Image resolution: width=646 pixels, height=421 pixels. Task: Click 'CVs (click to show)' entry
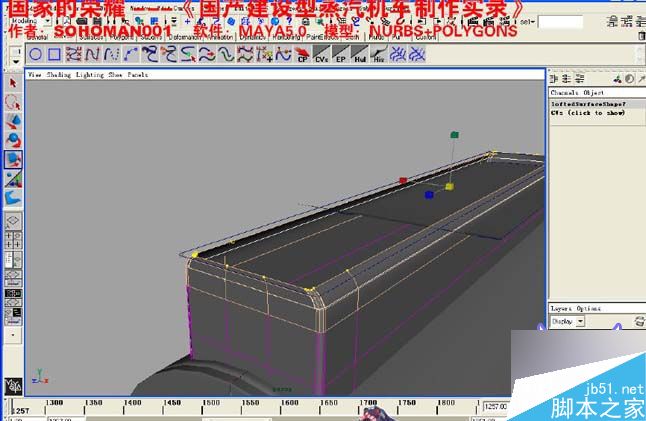coord(588,112)
